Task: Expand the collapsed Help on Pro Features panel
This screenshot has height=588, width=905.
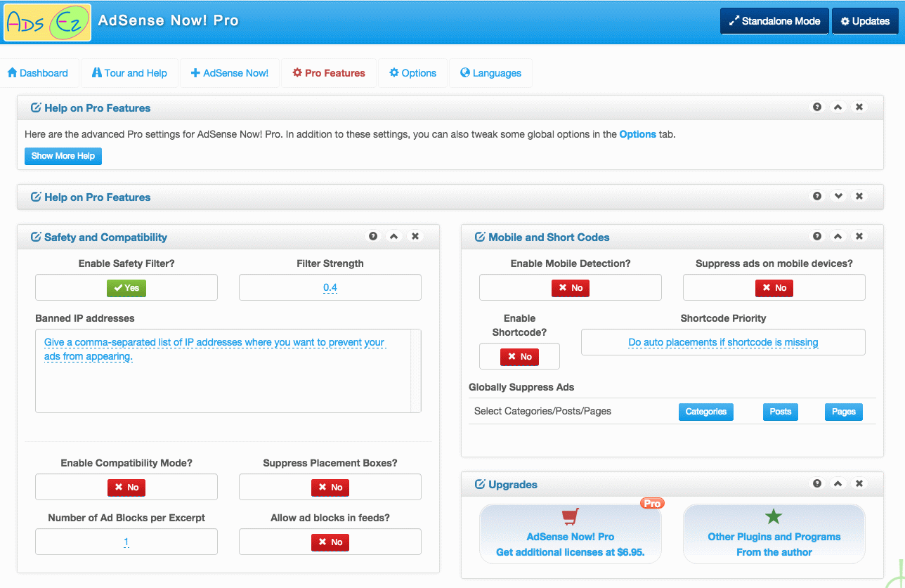Action: tap(838, 197)
